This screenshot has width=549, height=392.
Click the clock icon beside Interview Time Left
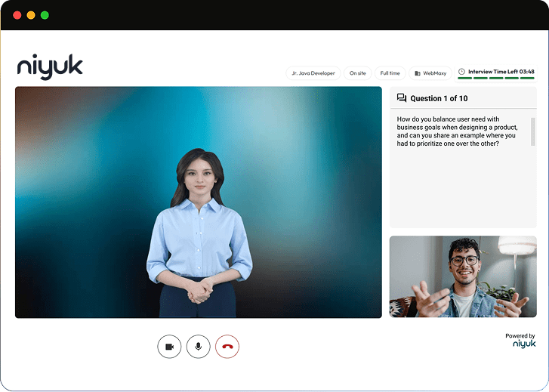pos(461,73)
